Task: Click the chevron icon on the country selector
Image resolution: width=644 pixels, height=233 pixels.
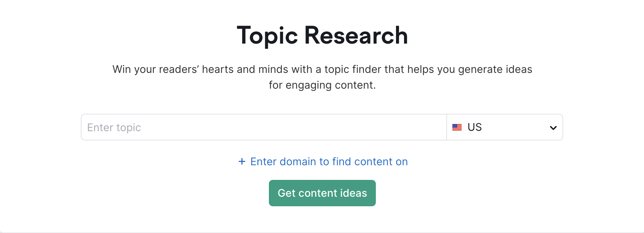Action: [x=552, y=127]
